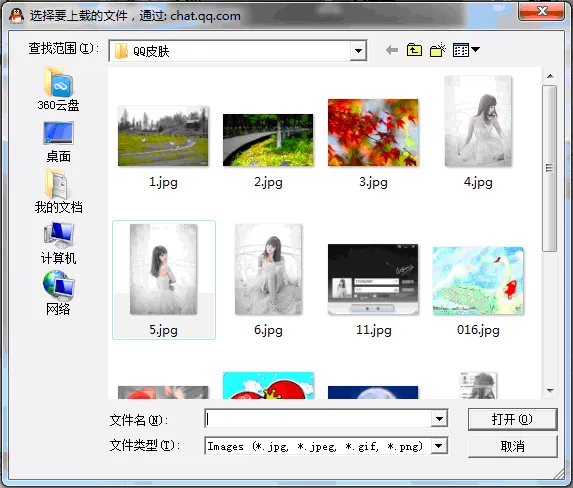Click the 5.jpg file name
This screenshot has width=573, height=488.
pos(163,330)
